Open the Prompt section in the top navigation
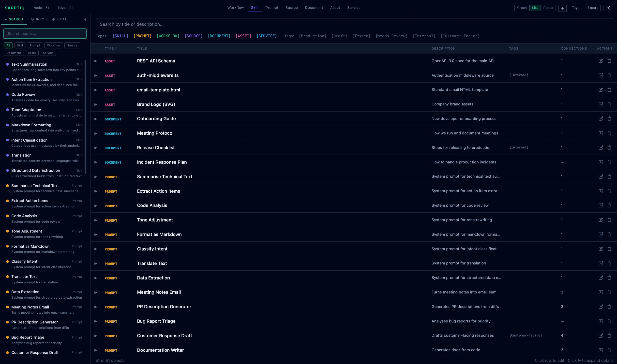 271,8
